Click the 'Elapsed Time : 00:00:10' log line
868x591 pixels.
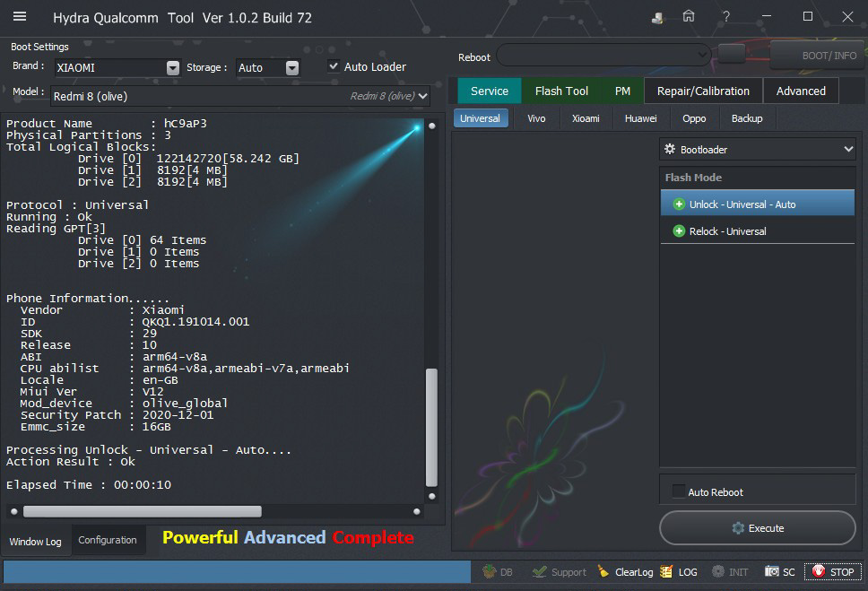tap(89, 484)
